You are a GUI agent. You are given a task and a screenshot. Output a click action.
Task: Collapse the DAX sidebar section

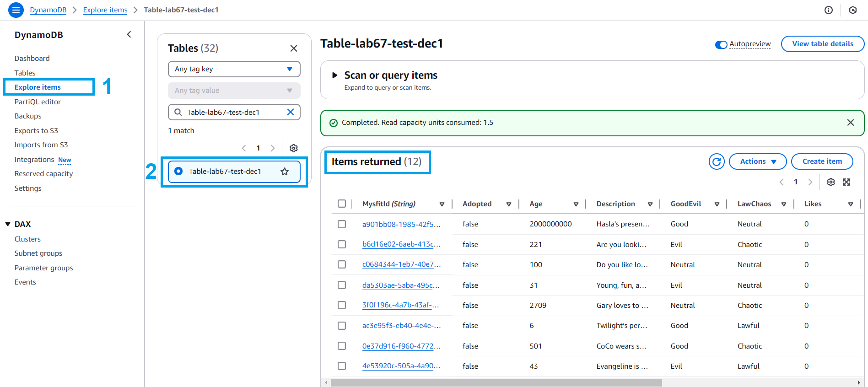tap(8, 224)
